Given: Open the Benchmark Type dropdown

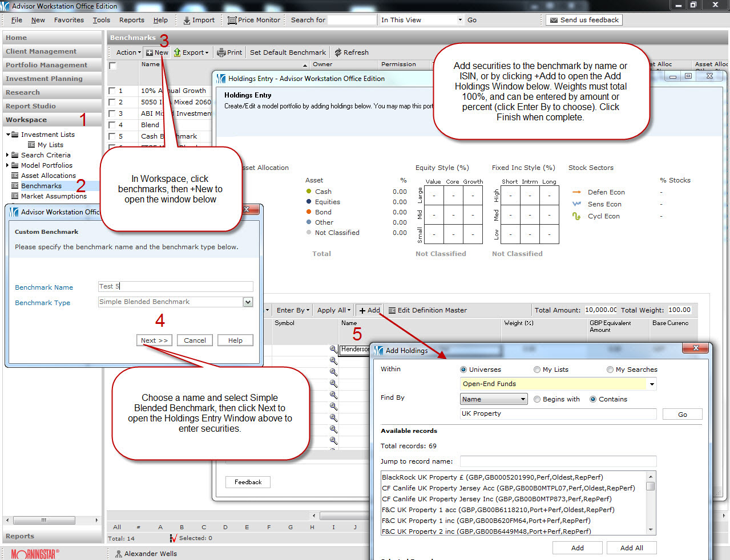Looking at the screenshot, I should click(x=248, y=302).
